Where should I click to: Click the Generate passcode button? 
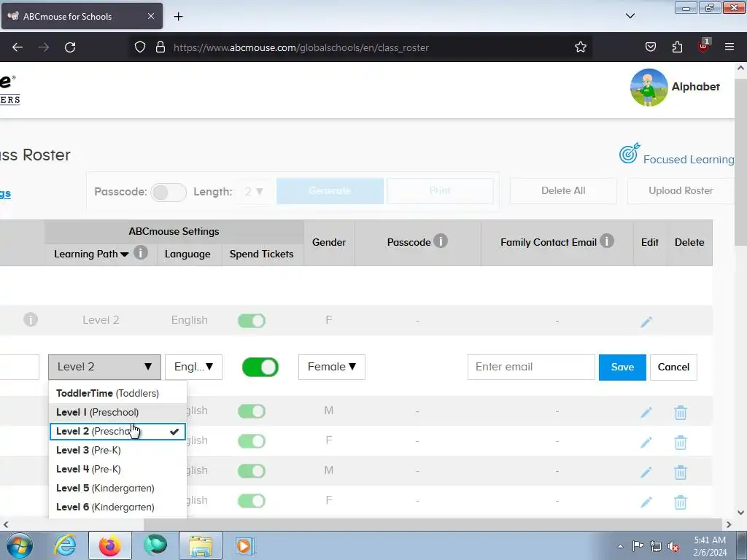click(330, 191)
